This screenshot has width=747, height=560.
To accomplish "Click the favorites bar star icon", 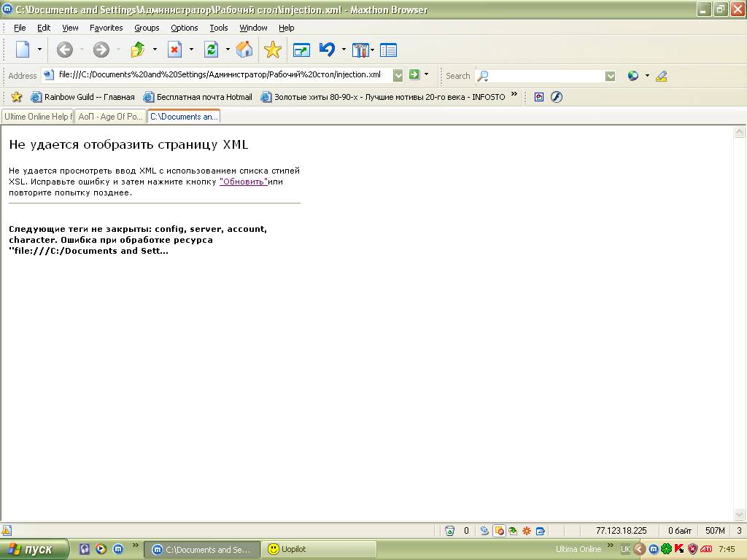I will click(16, 97).
